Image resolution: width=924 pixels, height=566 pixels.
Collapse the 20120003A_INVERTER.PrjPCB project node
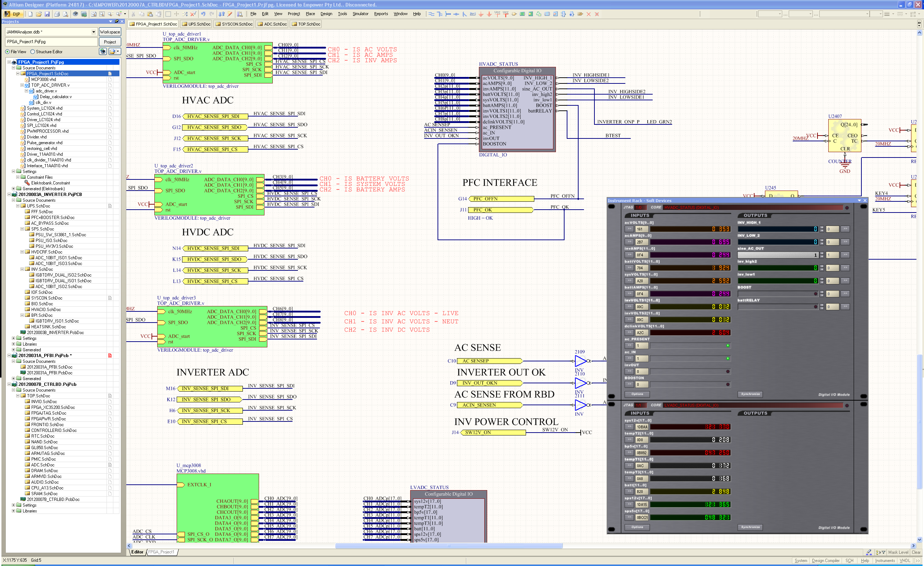click(x=9, y=195)
